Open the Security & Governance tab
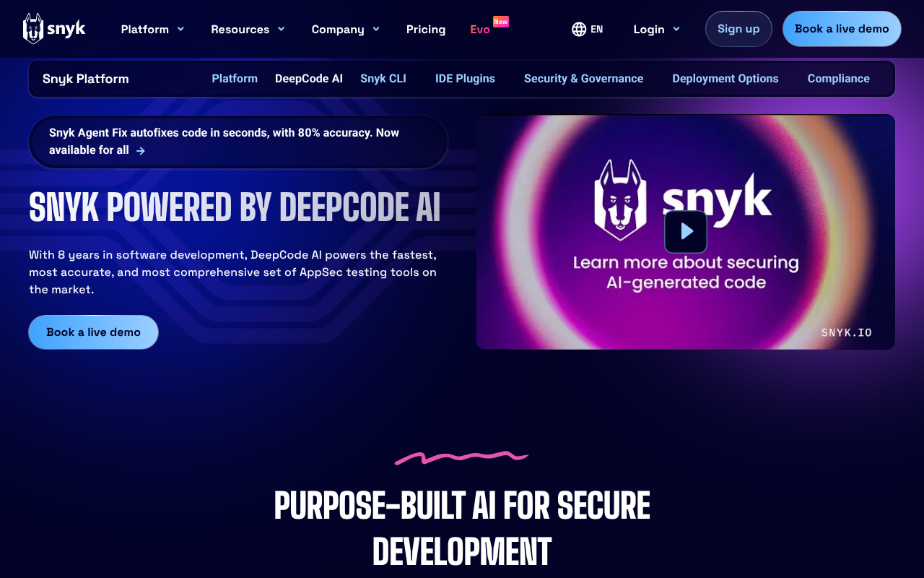This screenshot has width=924, height=578. coord(583,79)
